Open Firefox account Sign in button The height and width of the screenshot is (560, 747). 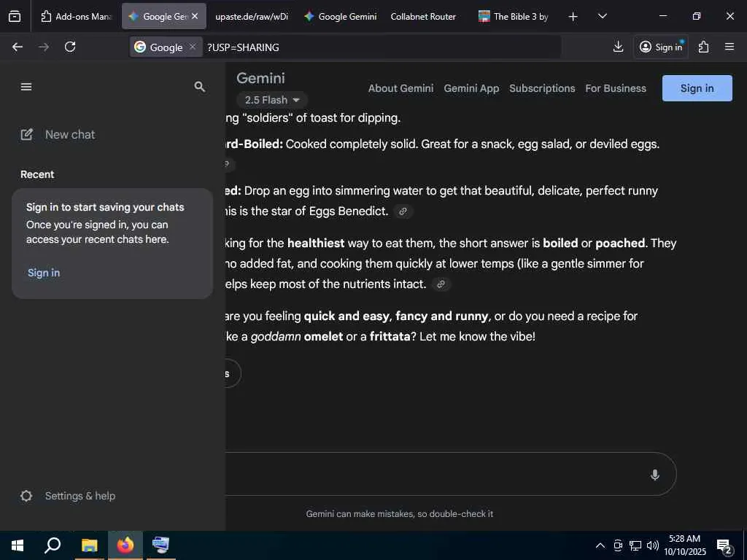coord(661,47)
